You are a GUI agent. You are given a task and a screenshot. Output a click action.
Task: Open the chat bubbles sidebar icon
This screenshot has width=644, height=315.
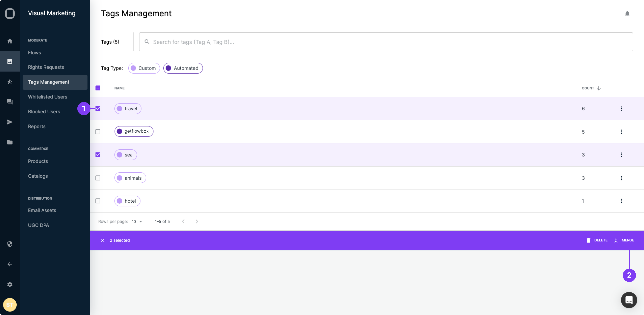coord(10,101)
